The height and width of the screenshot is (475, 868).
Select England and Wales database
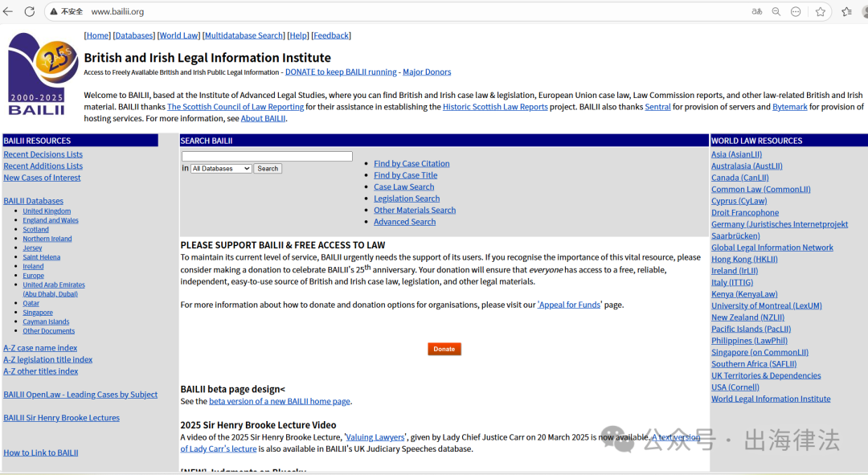[x=51, y=220]
